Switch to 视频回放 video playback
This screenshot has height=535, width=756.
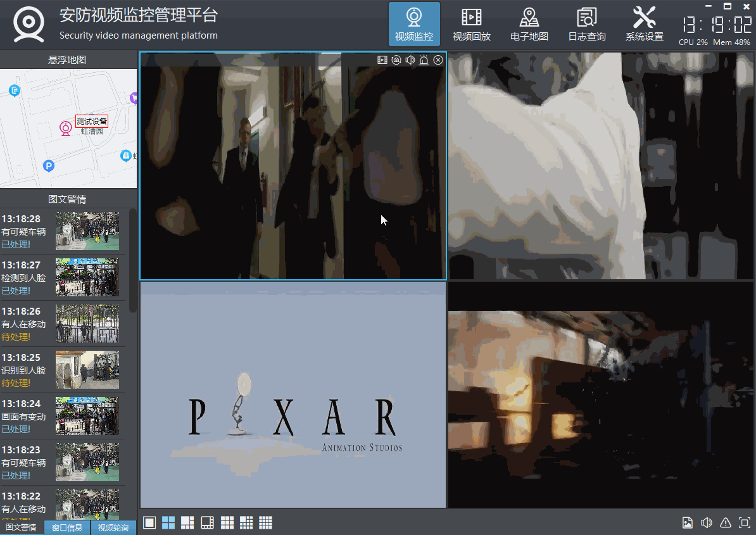click(x=472, y=24)
